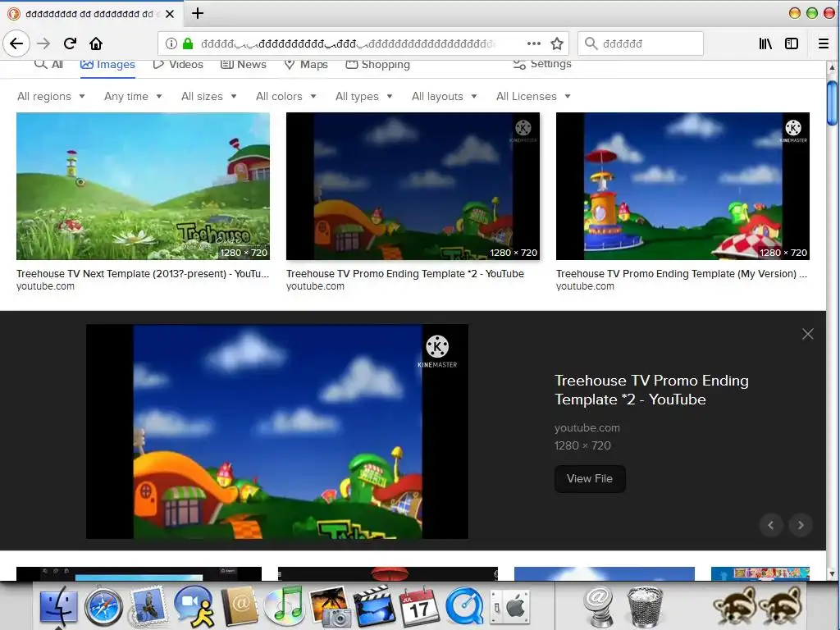Open the All layouts dropdown

[x=444, y=97]
